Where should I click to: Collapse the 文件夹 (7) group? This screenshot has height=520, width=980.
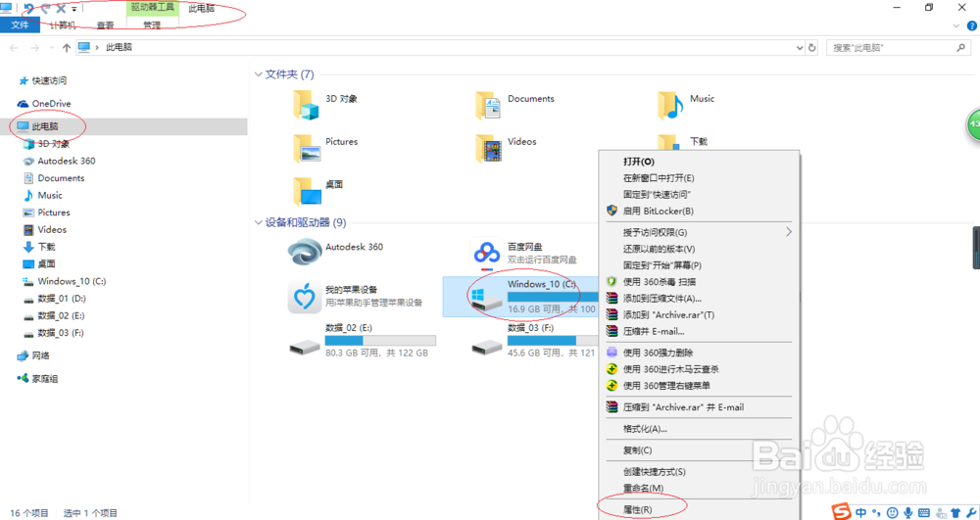coord(258,74)
